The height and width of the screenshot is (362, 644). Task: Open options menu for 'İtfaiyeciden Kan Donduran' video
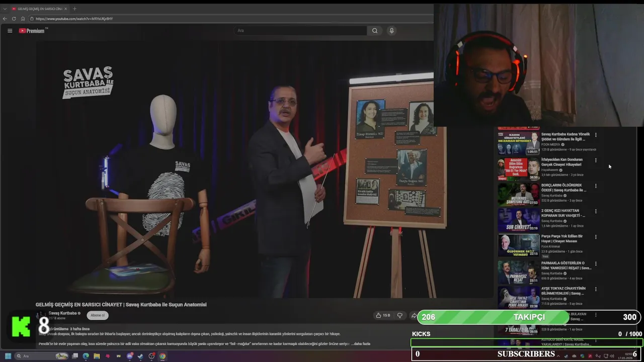(596, 160)
